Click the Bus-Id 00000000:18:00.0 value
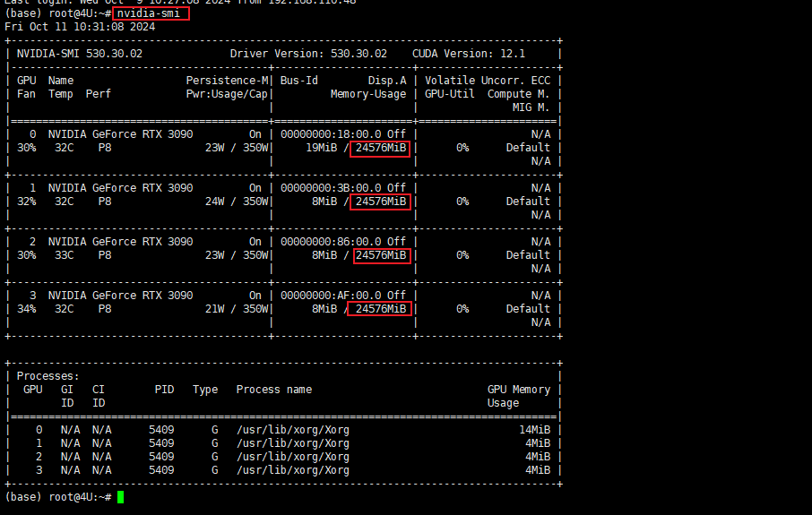 pos(331,134)
